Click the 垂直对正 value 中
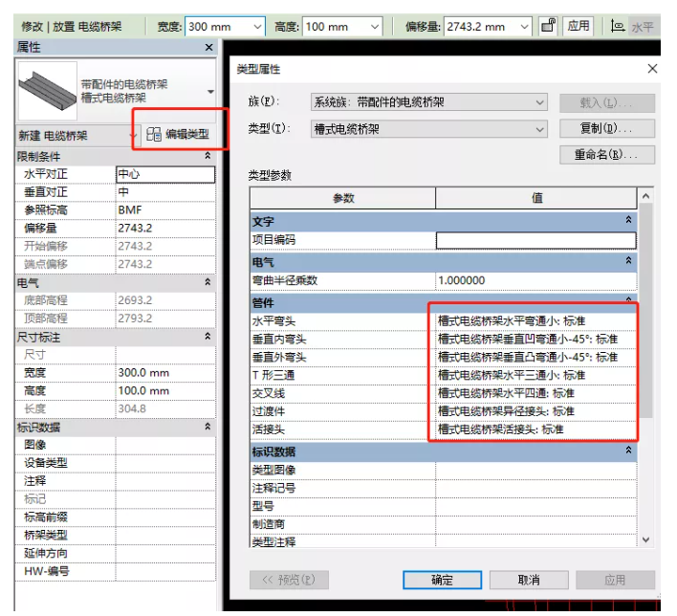 pos(165,192)
